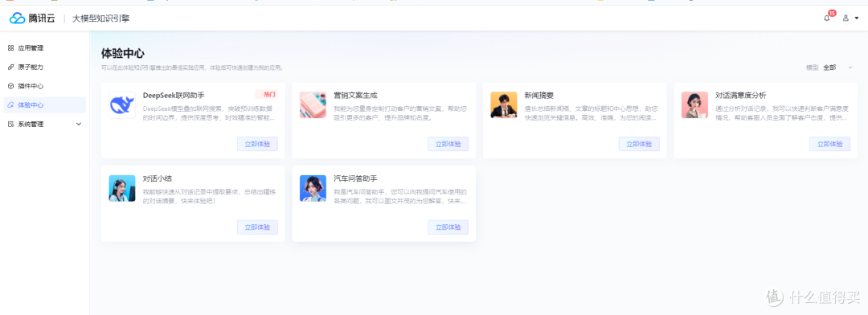Click the 对话满意度分析 title
The image size is (868, 315).
point(741,95)
